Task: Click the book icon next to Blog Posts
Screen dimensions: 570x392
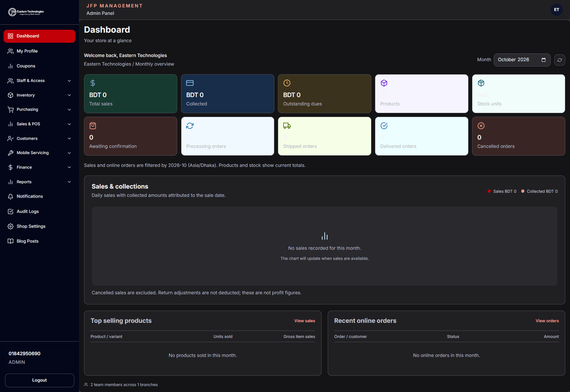Action: point(10,241)
